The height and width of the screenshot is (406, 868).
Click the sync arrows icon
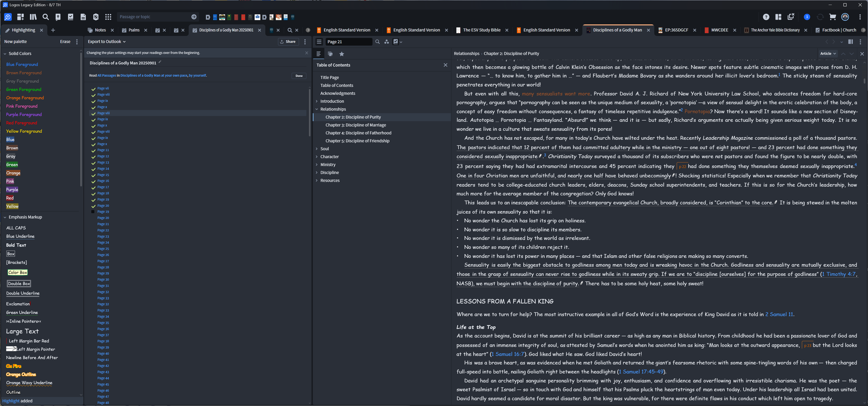(x=820, y=17)
